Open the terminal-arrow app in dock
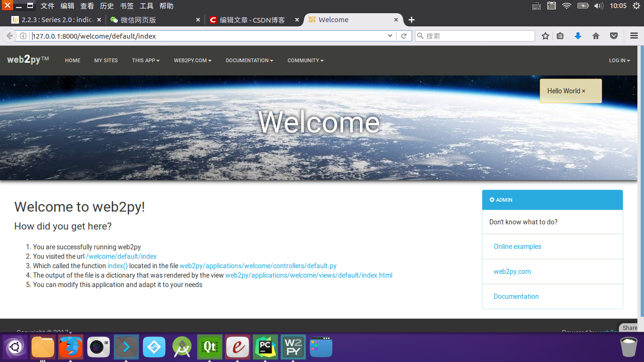644x362 pixels. pos(126,347)
